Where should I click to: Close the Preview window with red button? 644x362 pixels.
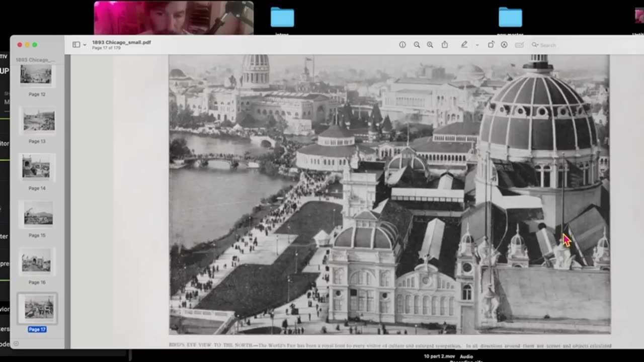(20, 45)
